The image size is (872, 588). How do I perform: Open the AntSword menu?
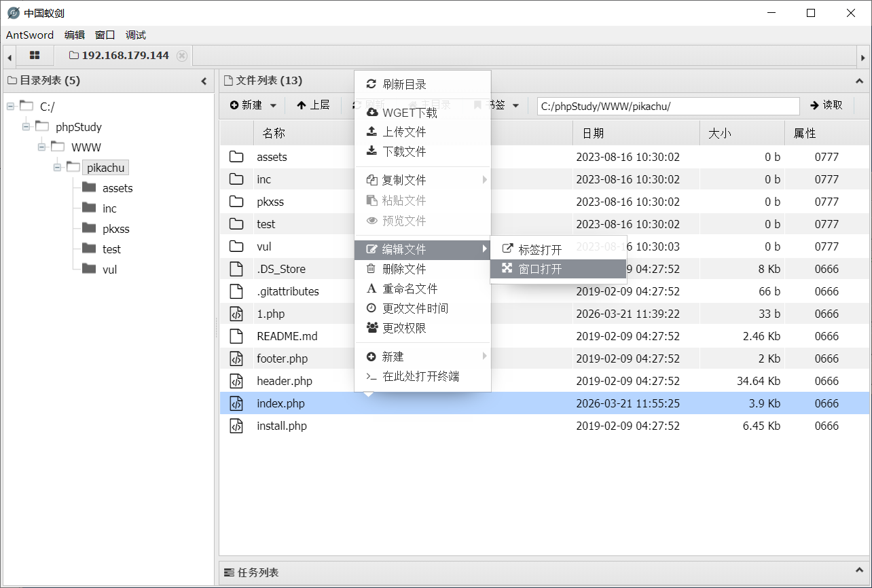30,35
